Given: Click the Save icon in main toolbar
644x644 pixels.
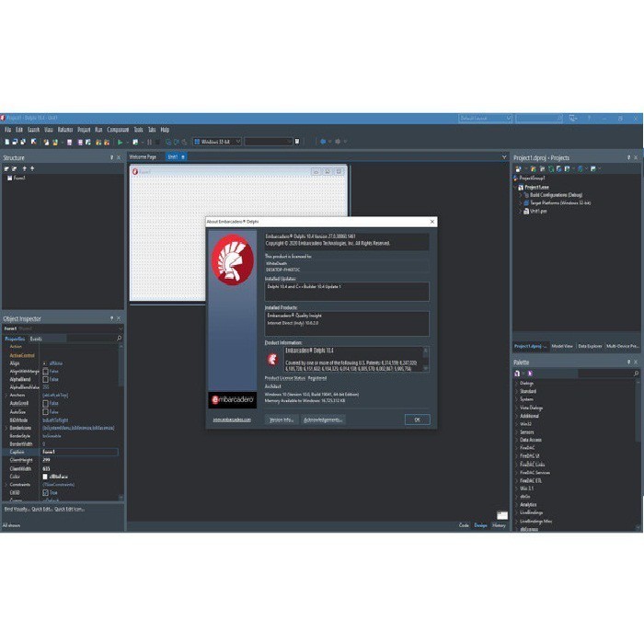Looking at the screenshot, I should coord(69,142).
